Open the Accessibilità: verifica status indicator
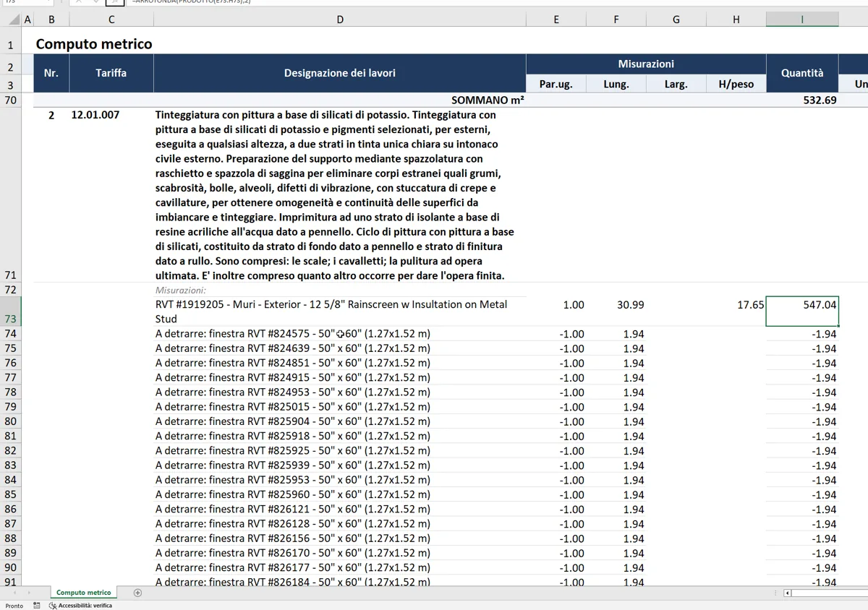 (80, 606)
